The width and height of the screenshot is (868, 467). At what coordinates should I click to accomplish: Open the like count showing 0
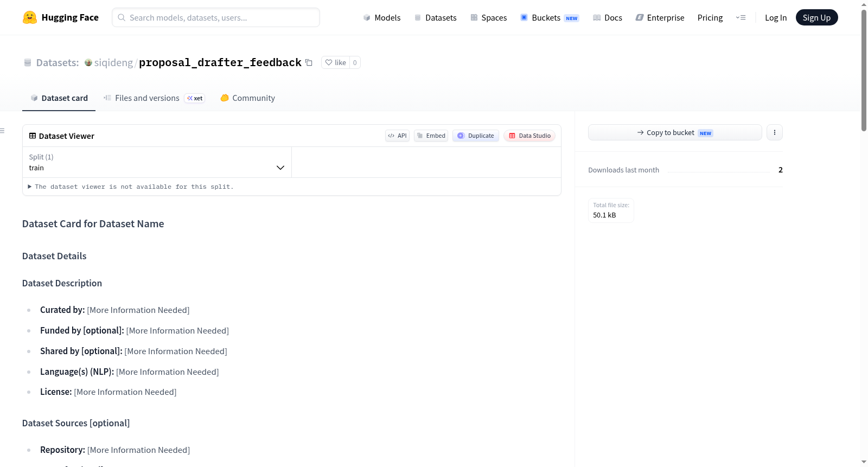click(x=355, y=62)
